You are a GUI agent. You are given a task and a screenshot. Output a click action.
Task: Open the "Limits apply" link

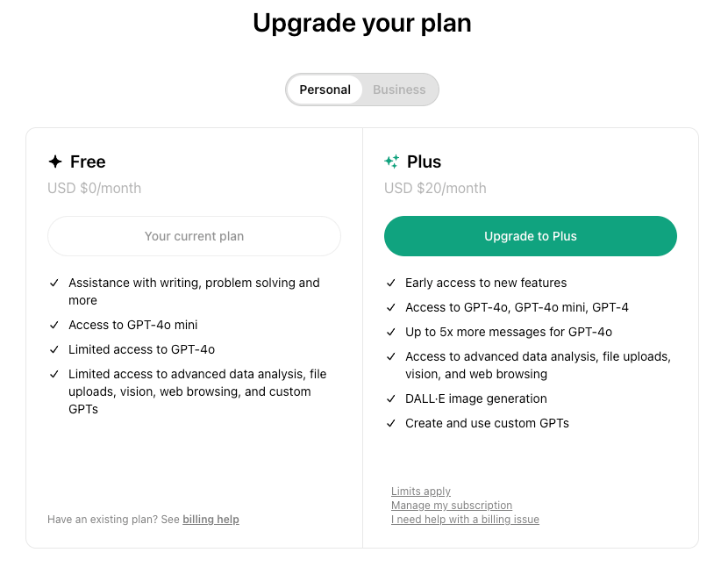click(421, 492)
